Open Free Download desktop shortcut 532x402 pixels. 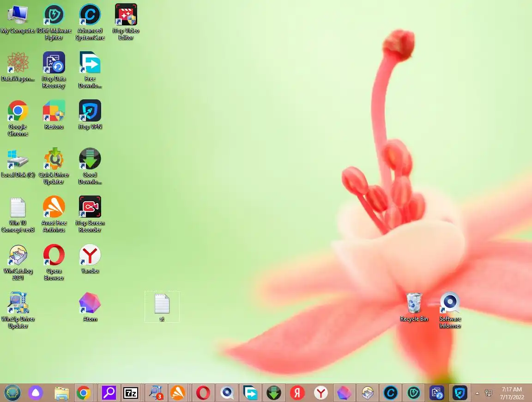coord(90,71)
